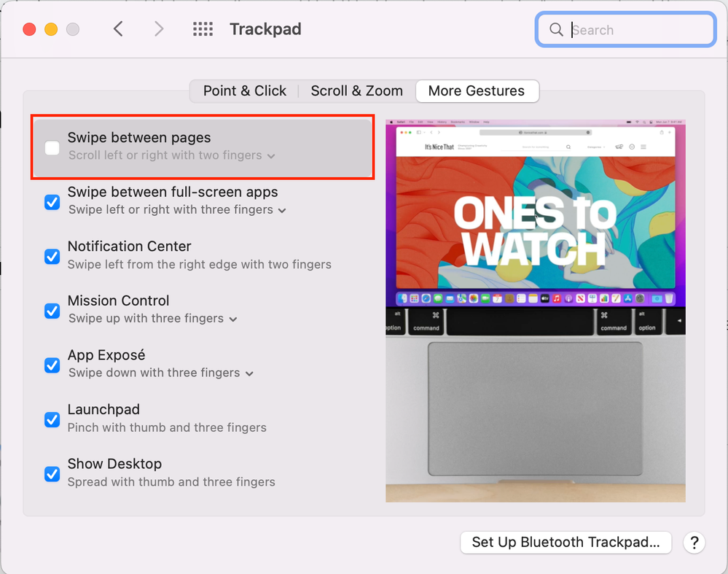Click Set Up Bluetooth Trackpad button
The width and height of the screenshot is (728, 574).
click(565, 542)
